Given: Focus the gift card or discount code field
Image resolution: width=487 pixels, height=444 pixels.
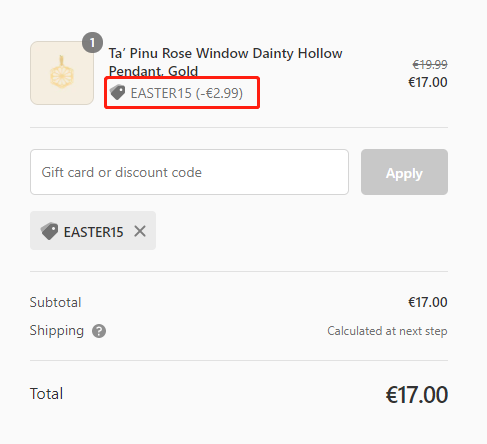Looking at the screenshot, I should point(189,172).
